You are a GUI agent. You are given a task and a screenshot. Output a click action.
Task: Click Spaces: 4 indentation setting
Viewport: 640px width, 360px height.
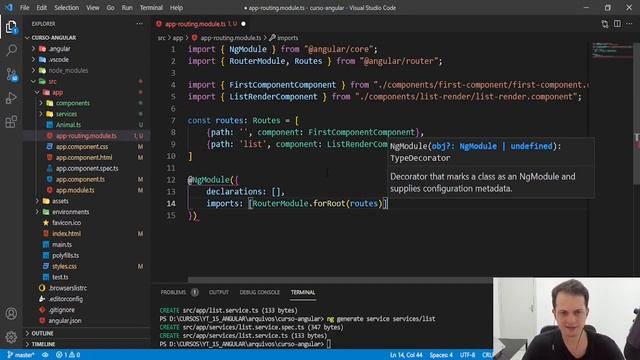click(x=441, y=355)
